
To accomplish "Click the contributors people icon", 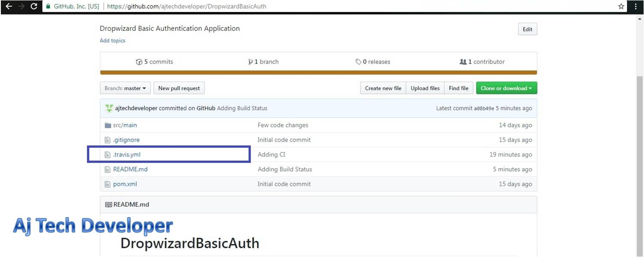I will (x=464, y=62).
